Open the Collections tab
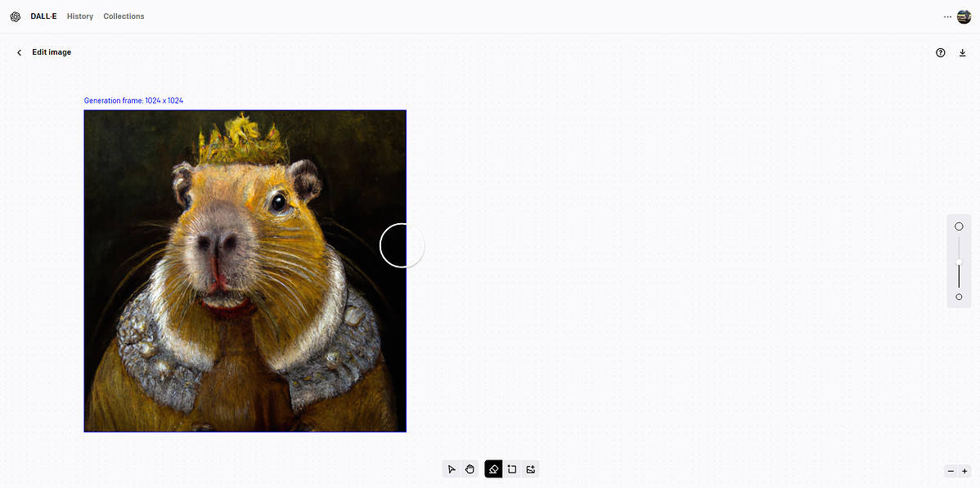 tap(124, 16)
